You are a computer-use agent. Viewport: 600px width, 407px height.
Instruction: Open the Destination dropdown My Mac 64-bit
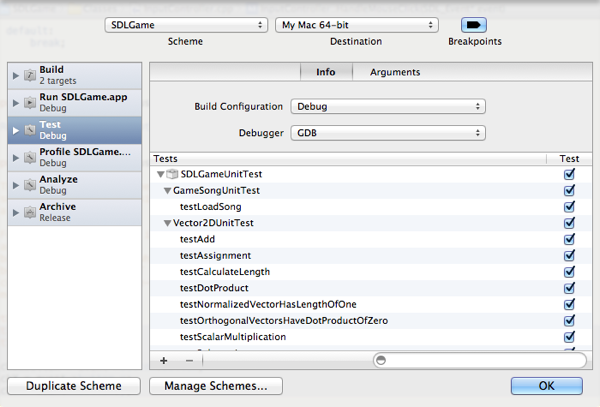(357, 24)
